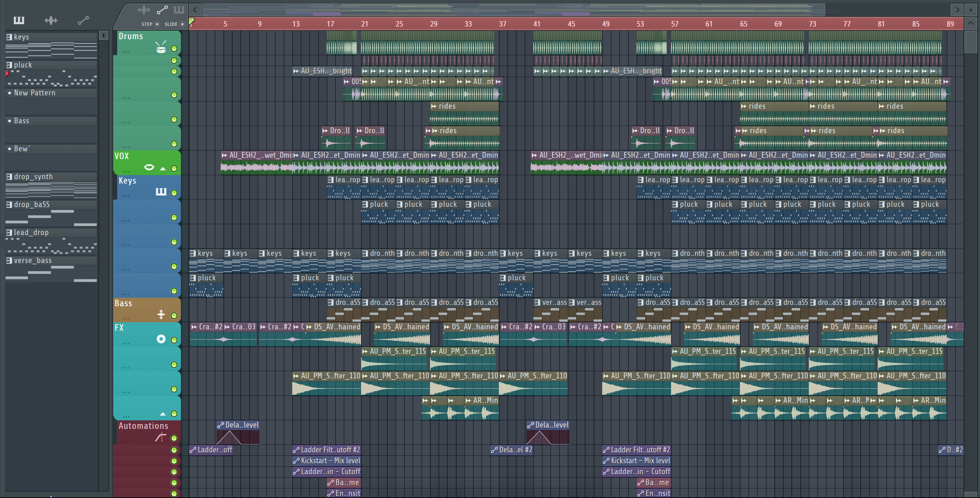Click the Automations track label

(x=143, y=426)
